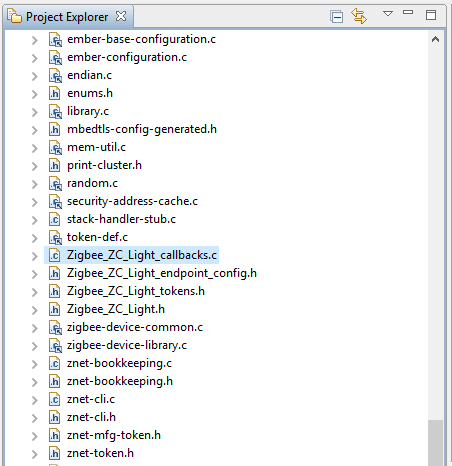The image size is (452, 466).
Task: Select zigbee-device-common.c in the tree
Action: 135,327
